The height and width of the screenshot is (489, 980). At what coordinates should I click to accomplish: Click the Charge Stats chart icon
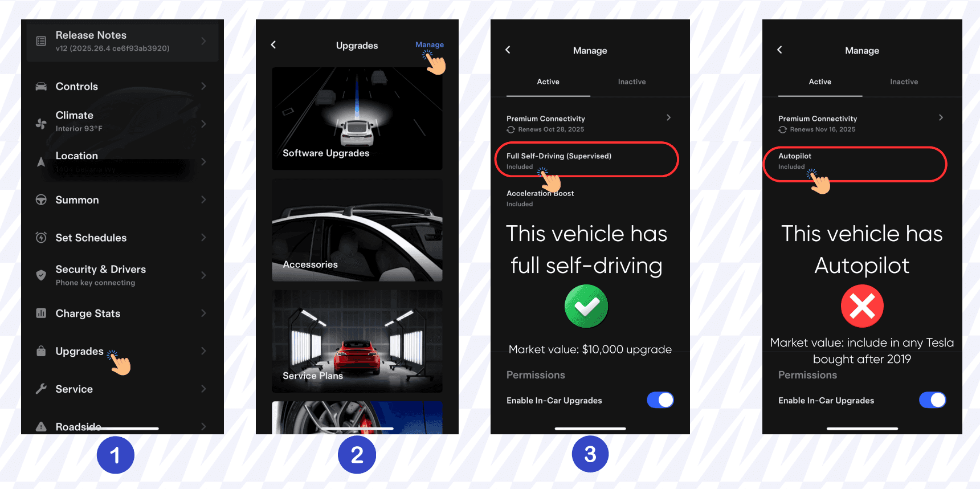click(41, 313)
